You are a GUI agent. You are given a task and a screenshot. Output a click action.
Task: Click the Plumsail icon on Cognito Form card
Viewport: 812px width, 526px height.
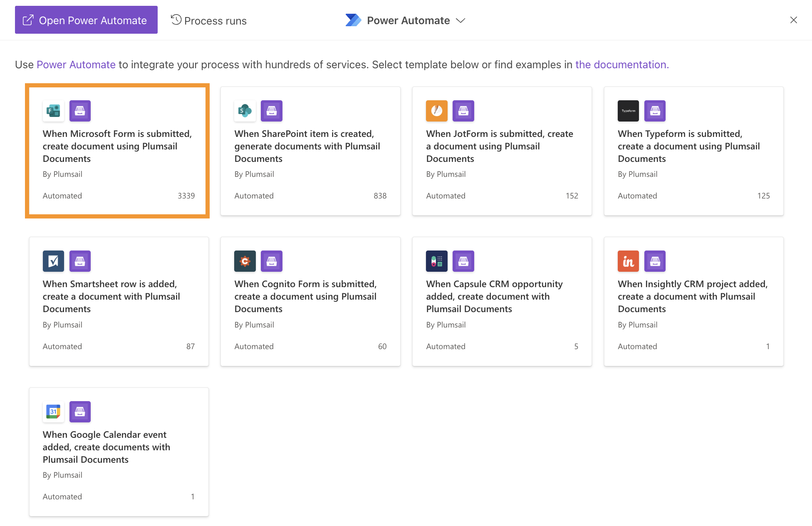coord(272,261)
